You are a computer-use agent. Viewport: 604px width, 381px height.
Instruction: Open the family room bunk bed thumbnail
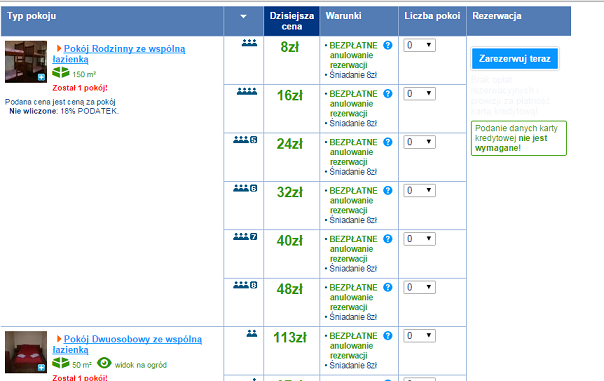coord(26,62)
